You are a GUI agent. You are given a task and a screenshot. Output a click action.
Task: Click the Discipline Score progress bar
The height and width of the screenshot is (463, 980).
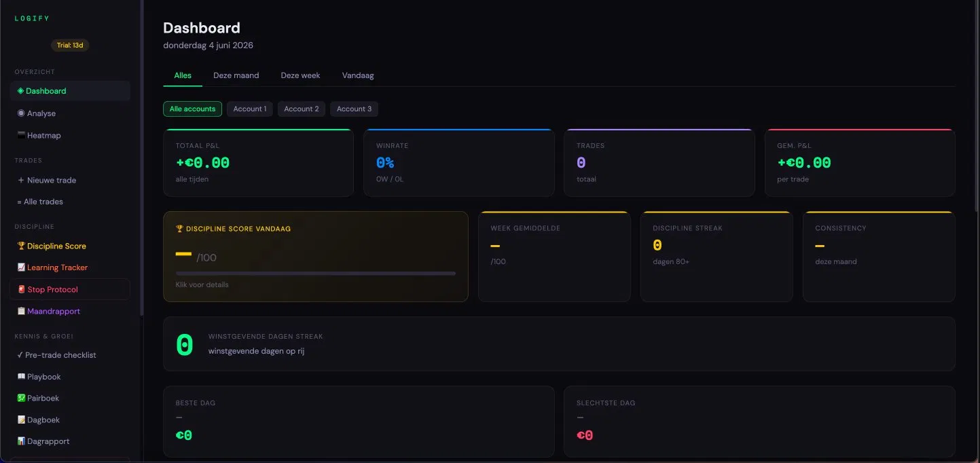click(x=315, y=274)
